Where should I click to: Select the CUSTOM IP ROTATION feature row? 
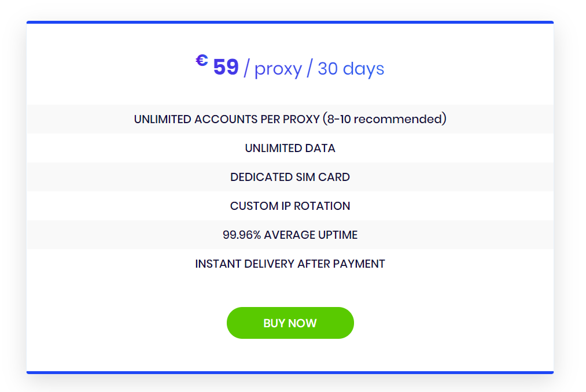290,206
